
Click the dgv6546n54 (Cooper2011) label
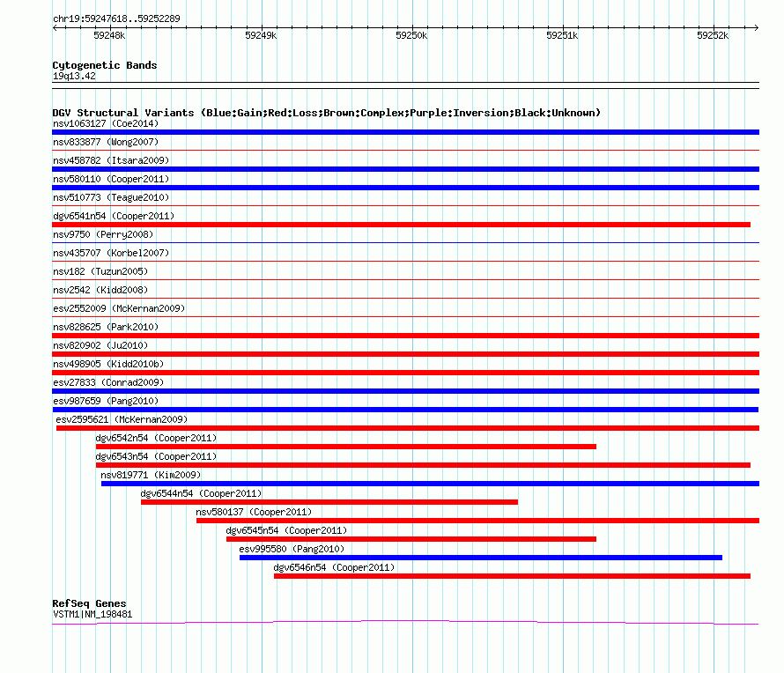[334, 567]
